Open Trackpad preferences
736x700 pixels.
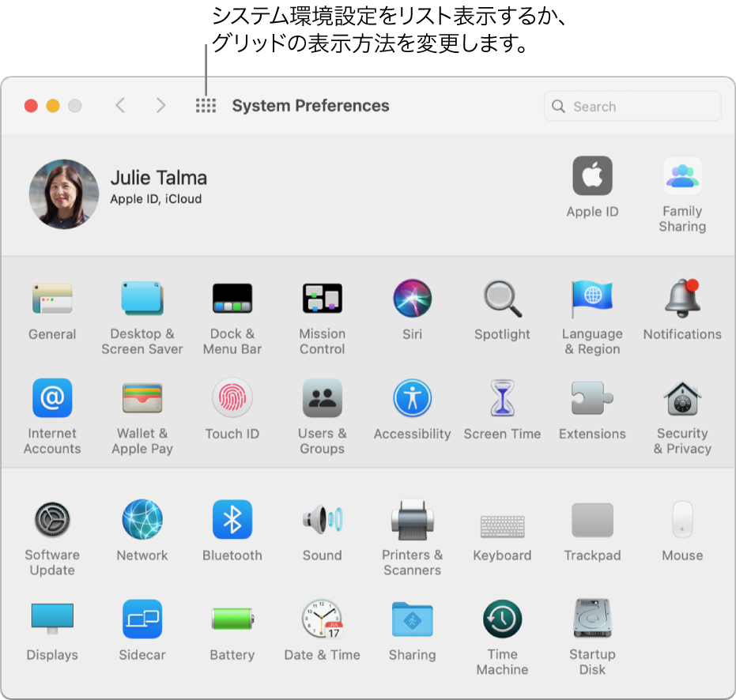(x=592, y=519)
